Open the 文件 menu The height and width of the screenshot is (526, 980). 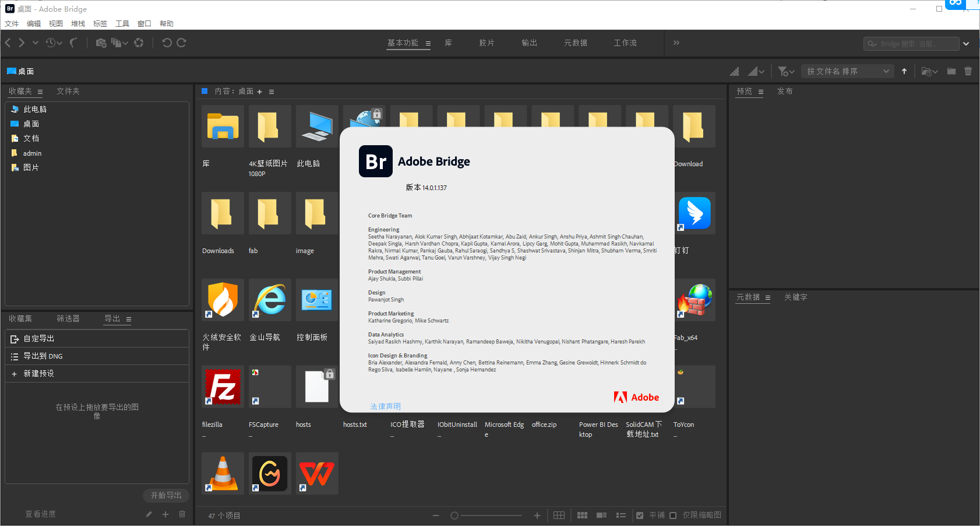pos(12,24)
